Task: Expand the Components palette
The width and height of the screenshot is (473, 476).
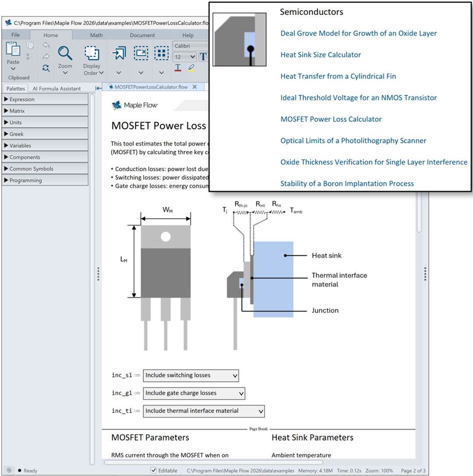Action: click(x=45, y=157)
